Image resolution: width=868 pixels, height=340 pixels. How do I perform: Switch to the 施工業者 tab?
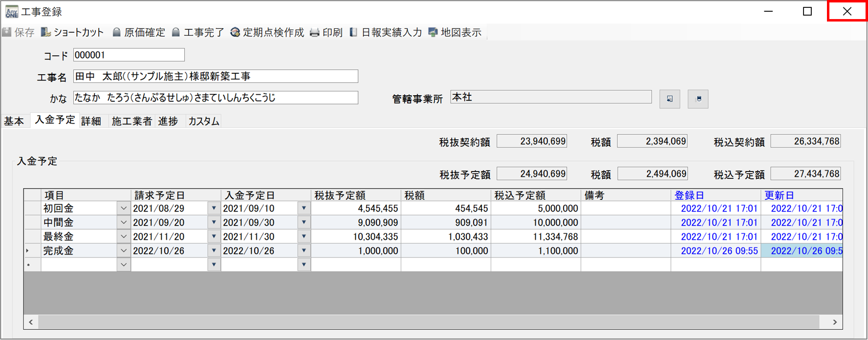tap(131, 121)
